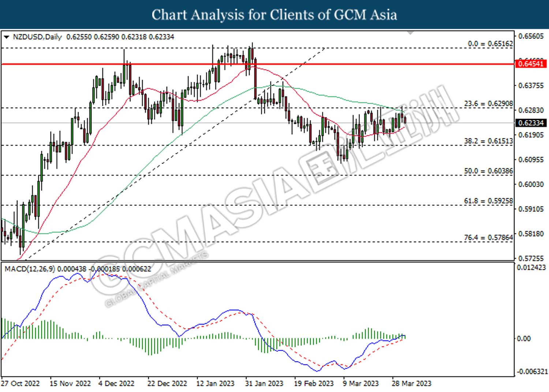Click the price axis value 0.60955

coord(531,160)
